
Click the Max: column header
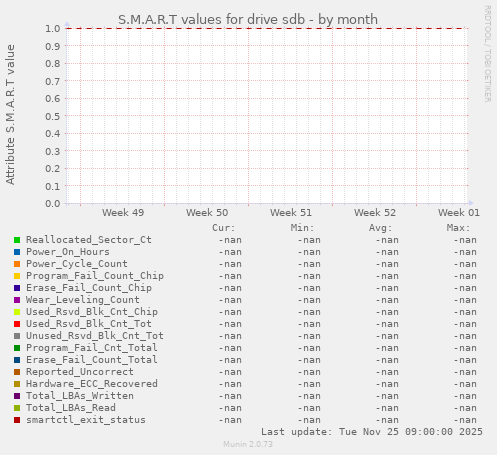click(x=458, y=228)
